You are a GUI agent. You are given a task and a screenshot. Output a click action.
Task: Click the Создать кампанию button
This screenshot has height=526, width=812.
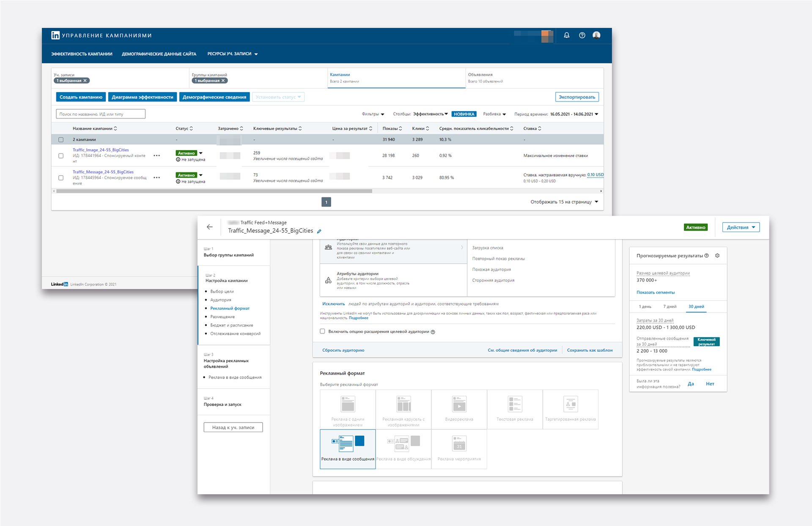81,97
